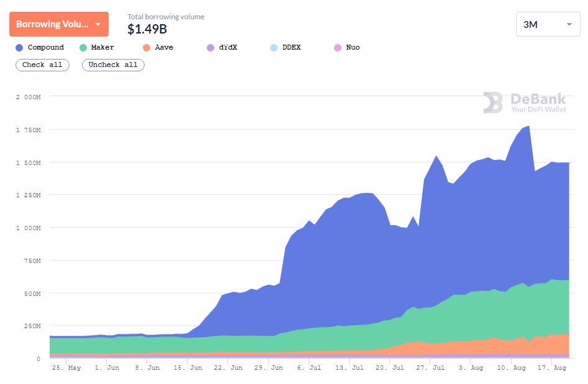
Task: Click the 1 750M y-axis label
Action: point(29,130)
